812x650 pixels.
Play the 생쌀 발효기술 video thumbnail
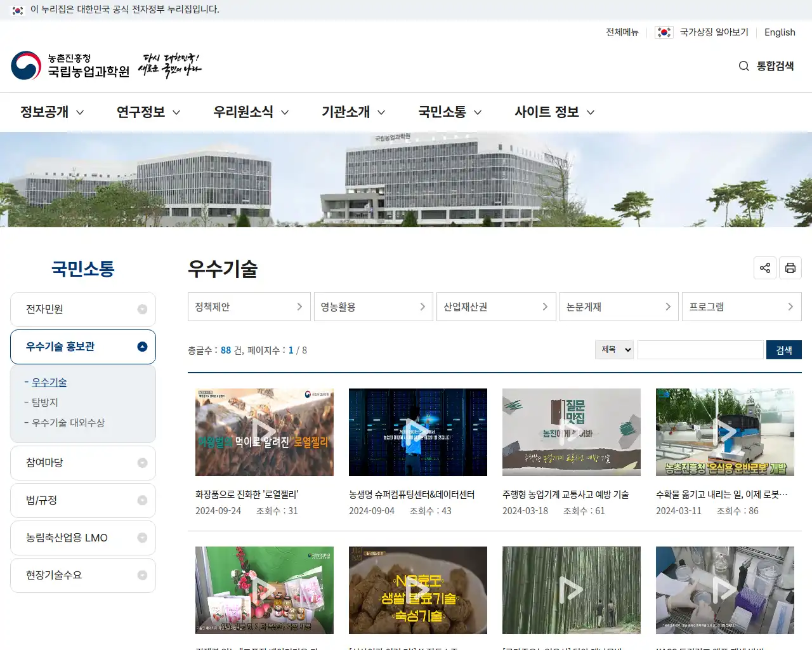tap(418, 590)
